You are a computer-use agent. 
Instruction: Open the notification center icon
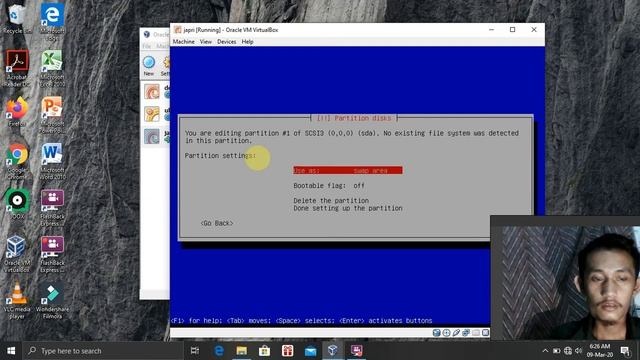625,351
